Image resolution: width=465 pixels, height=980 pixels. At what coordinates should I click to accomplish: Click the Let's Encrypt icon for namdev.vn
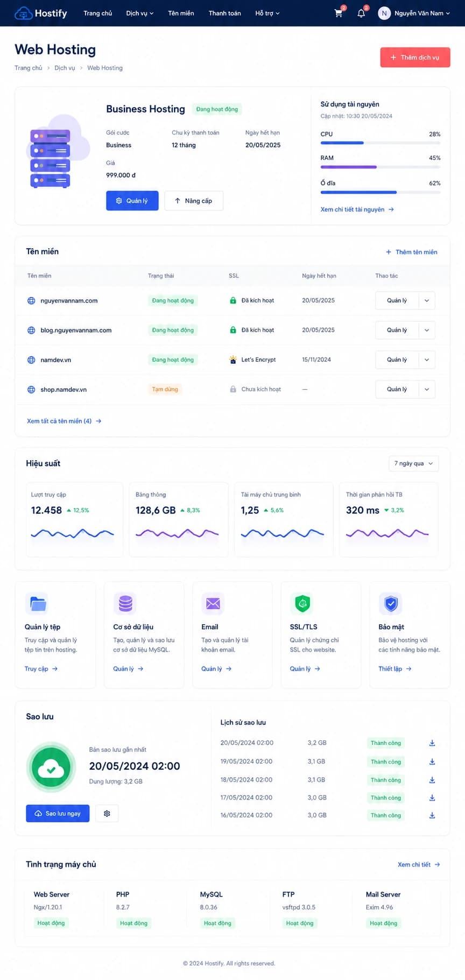(x=233, y=359)
